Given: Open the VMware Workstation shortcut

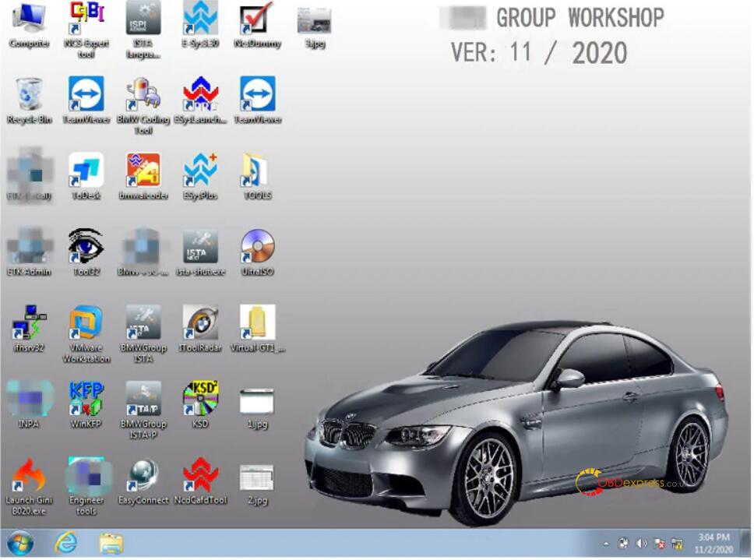Looking at the screenshot, I should [x=86, y=322].
